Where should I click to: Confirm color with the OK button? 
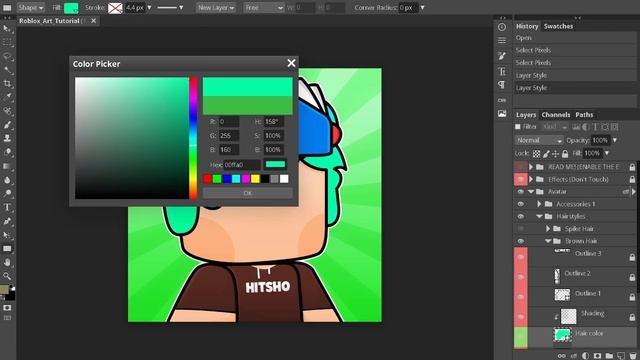(247, 193)
